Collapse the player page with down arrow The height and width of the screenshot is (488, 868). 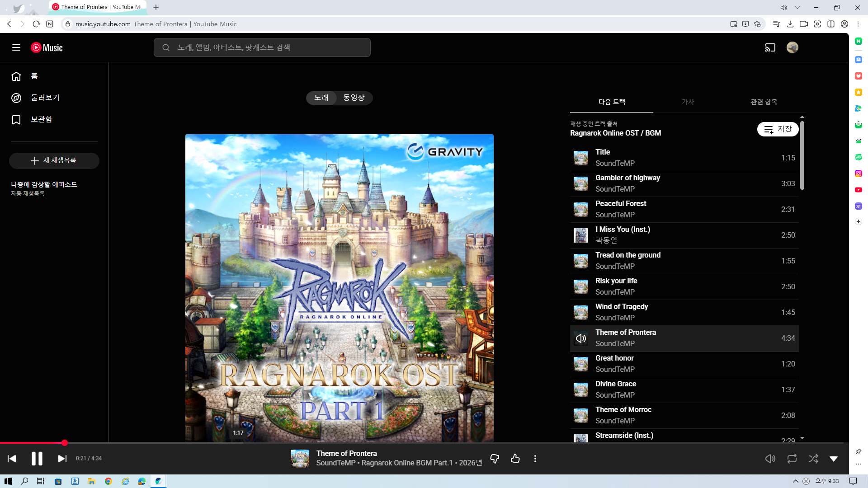[834, 459]
